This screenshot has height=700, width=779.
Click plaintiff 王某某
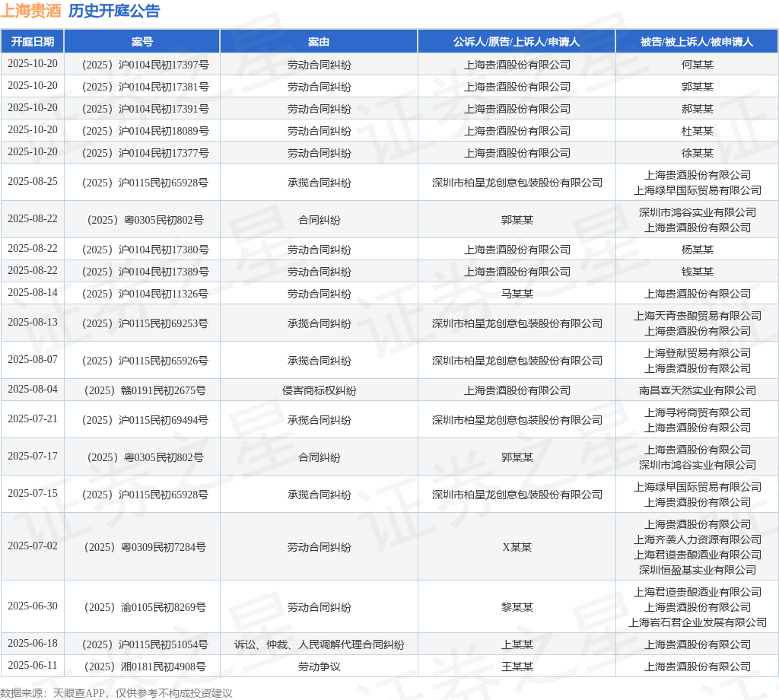click(517, 667)
